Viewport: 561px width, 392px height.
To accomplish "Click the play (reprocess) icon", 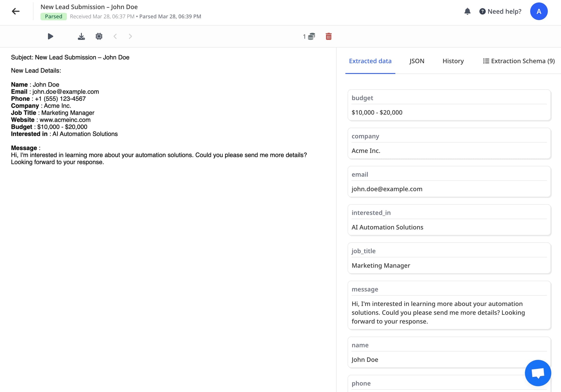I will 50,36.
